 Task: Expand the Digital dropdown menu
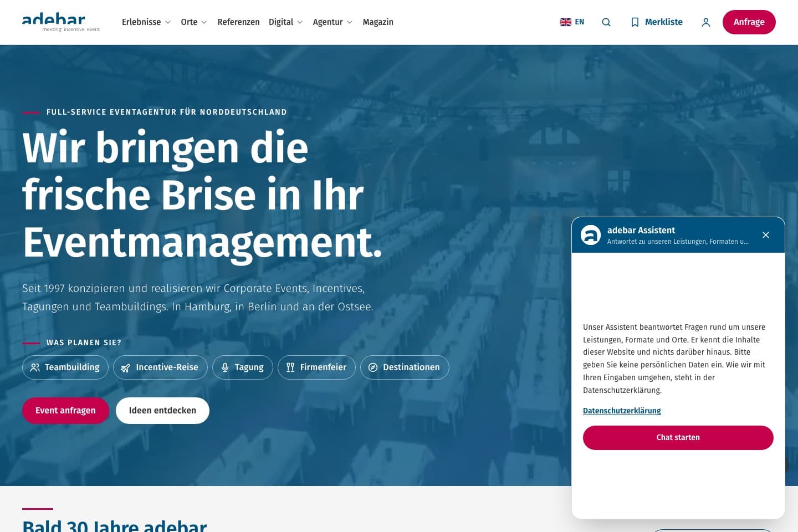pos(286,22)
